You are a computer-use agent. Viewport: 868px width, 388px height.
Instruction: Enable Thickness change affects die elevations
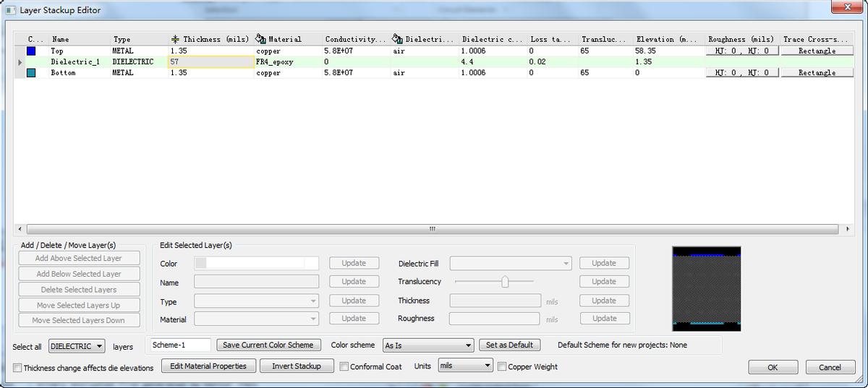pyautogui.click(x=17, y=368)
